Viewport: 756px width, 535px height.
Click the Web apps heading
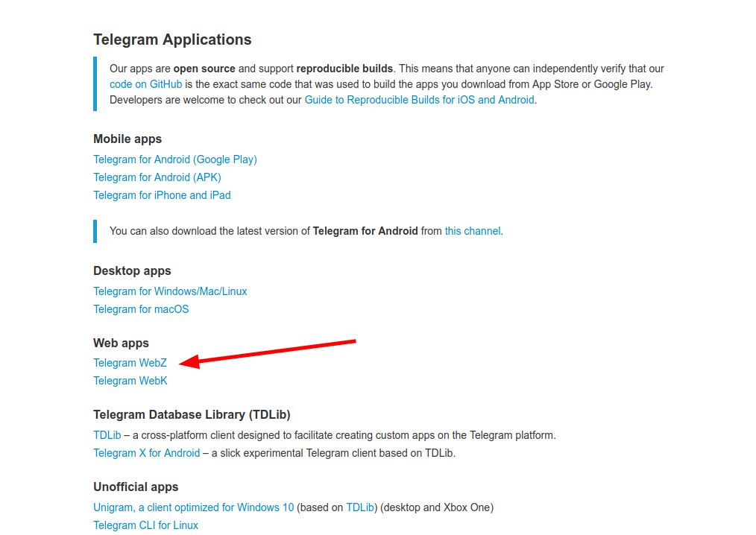click(121, 344)
